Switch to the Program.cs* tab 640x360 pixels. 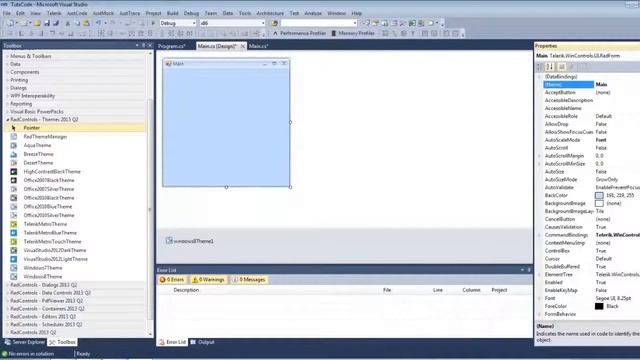[x=172, y=46]
